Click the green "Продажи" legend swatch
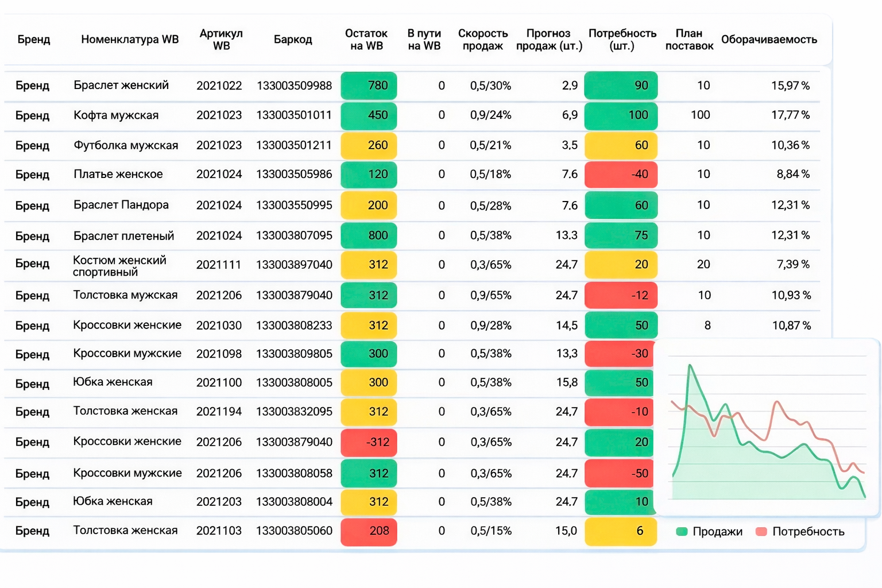Viewport: 882px width, 588px height. pyautogui.click(x=682, y=532)
